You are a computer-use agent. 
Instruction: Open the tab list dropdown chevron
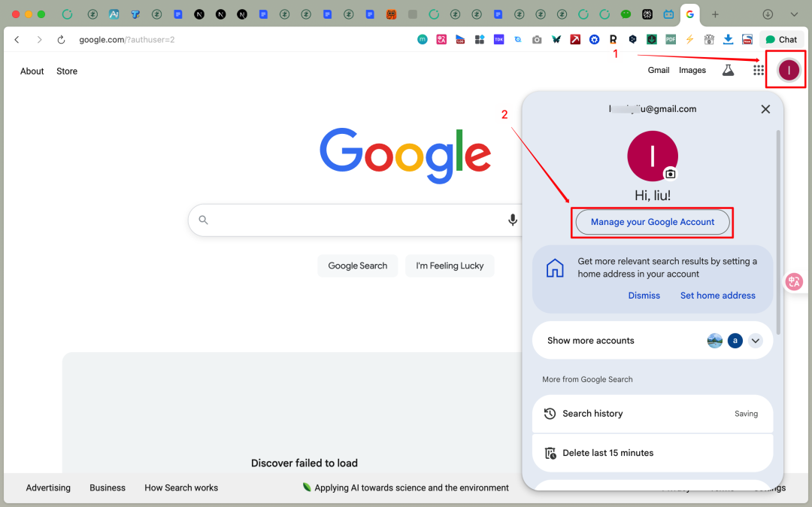[794, 14]
